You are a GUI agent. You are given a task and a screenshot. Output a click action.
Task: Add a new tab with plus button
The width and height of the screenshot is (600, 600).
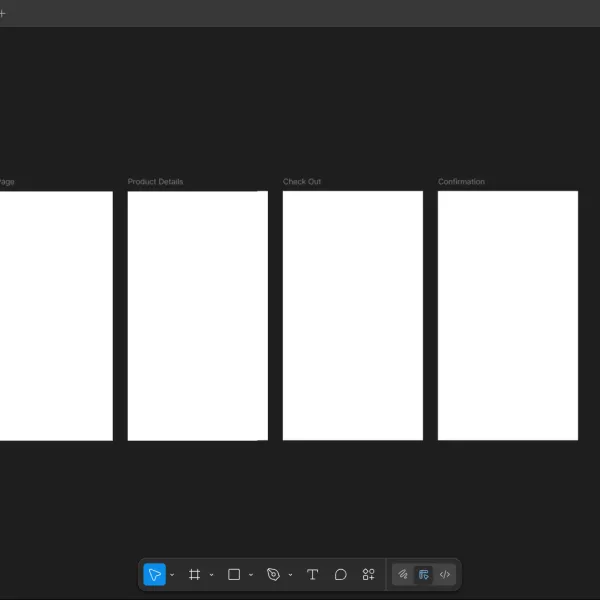click(x=2, y=14)
